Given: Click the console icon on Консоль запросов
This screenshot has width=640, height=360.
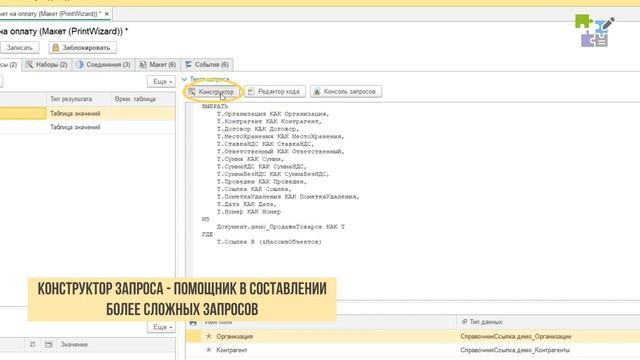Looking at the screenshot, I should click(317, 92).
